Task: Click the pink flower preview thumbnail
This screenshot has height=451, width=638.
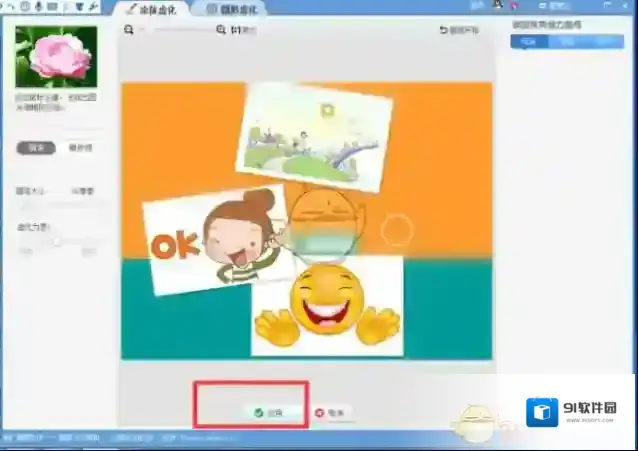Action: point(56,56)
